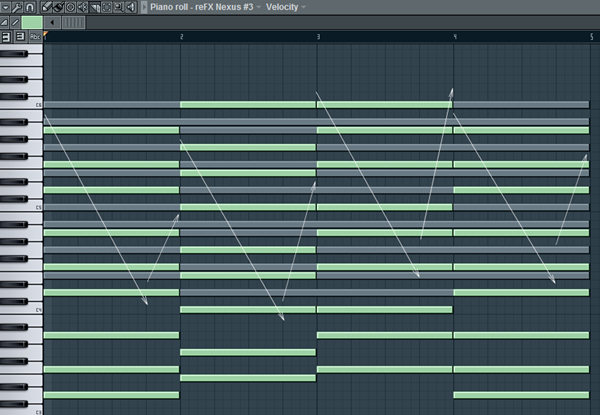Screen dimensions: 600x415
Task: Select the green F3 note in bar 3
Action: [385, 369]
